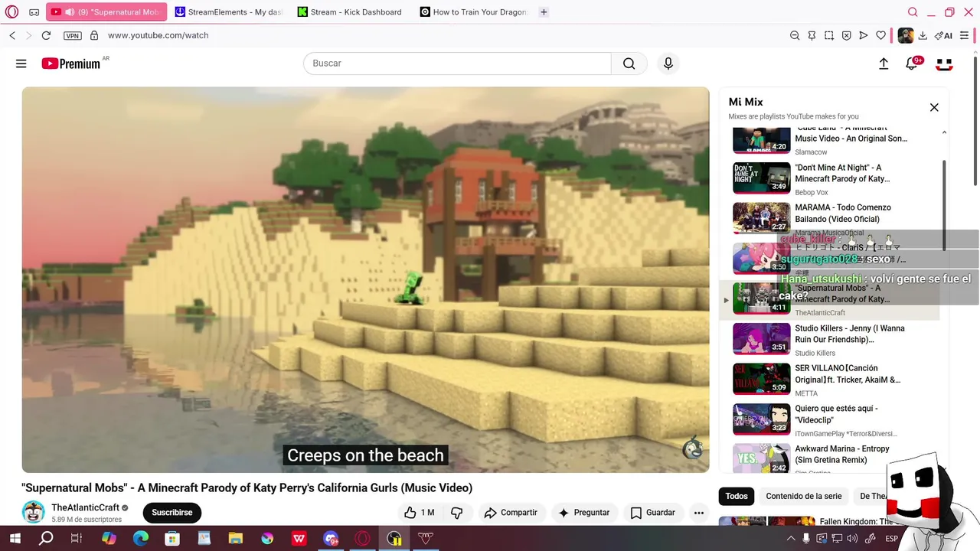The image size is (980, 551).
Task: Open YouTube notifications bell
Action: click(x=912, y=64)
